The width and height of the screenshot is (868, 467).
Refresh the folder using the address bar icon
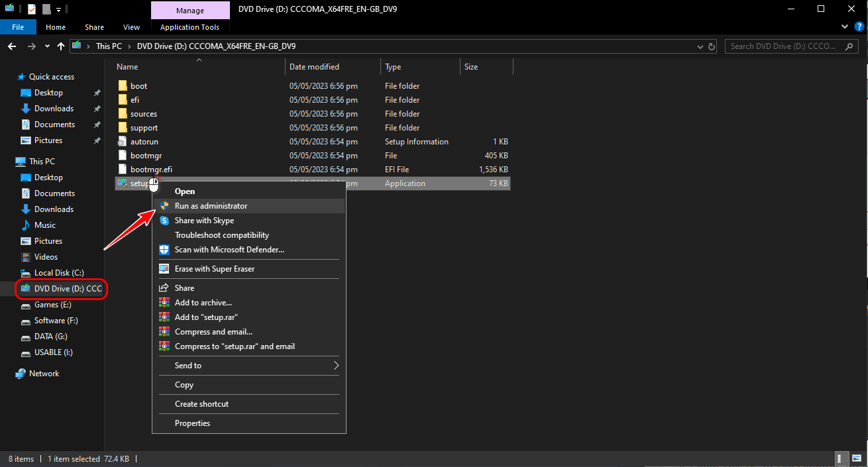coord(712,46)
